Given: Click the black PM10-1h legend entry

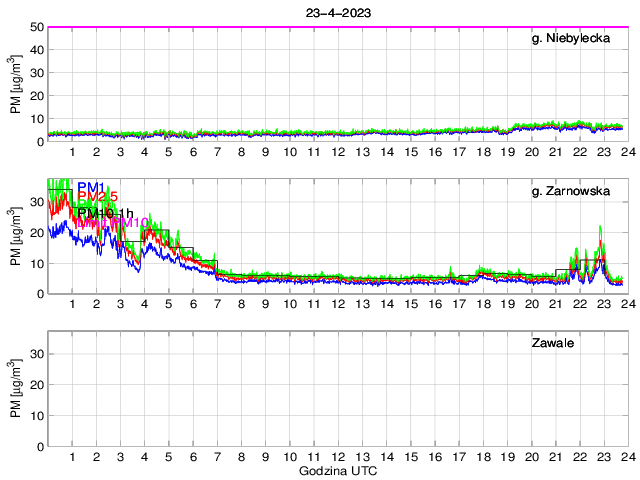Looking at the screenshot, I should 104,213.
